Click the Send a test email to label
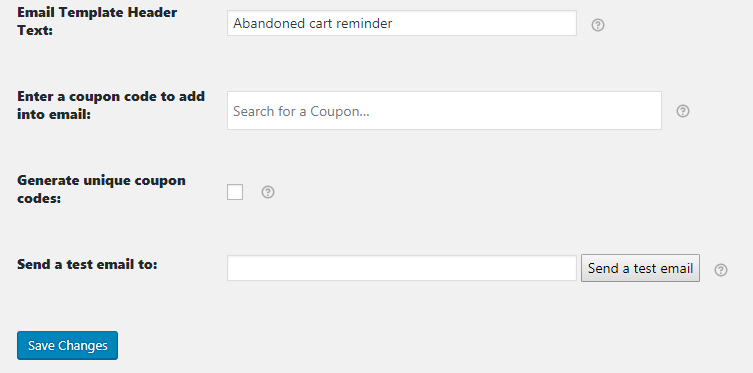 click(x=87, y=264)
